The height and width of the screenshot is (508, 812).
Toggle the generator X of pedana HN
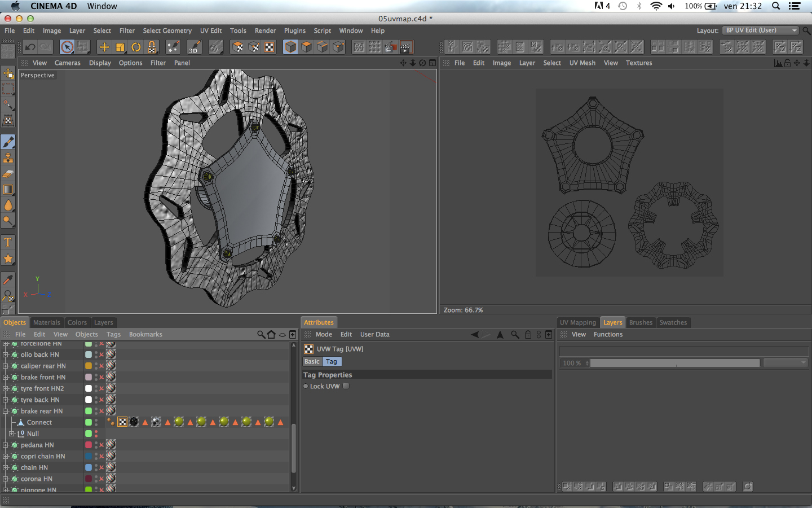tap(101, 445)
